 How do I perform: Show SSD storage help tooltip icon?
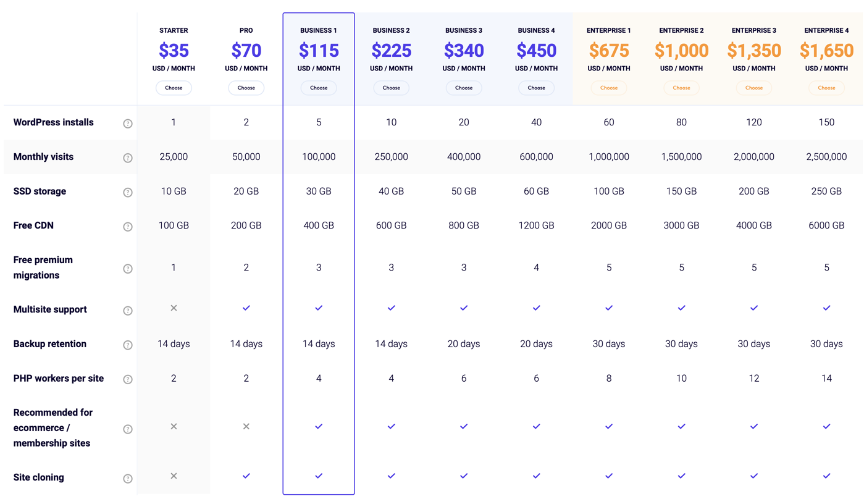click(x=128, y=192)
